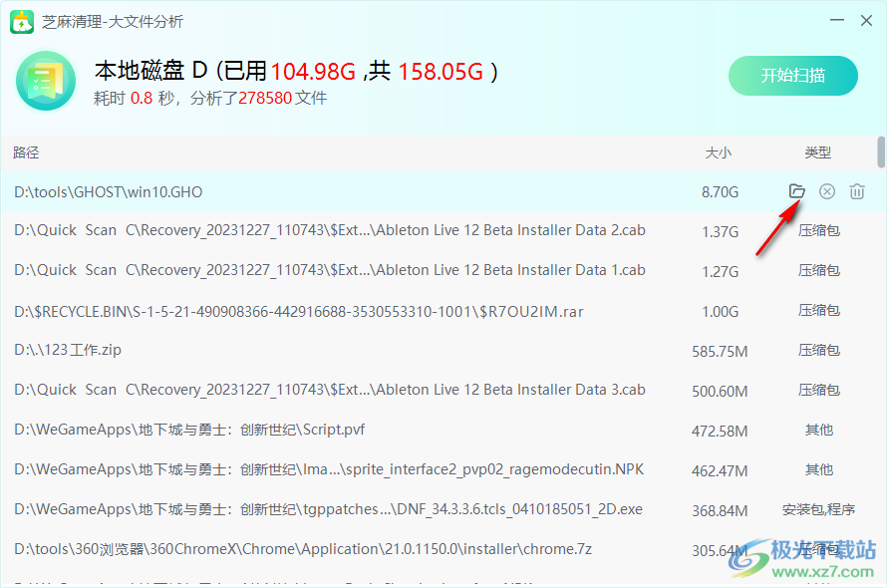Open folder location for win10.GHO
This screenshot has width=887, height=588.
coord(796,191)
